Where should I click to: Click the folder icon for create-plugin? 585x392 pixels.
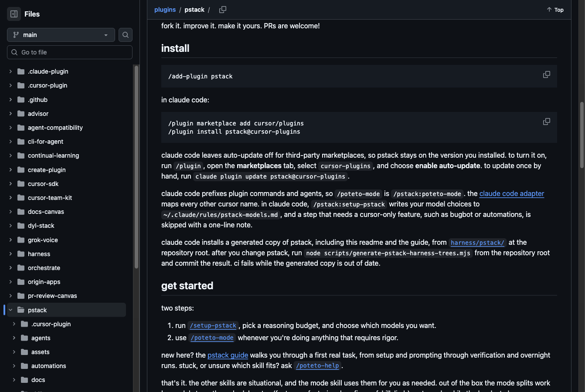coord(21,170)
